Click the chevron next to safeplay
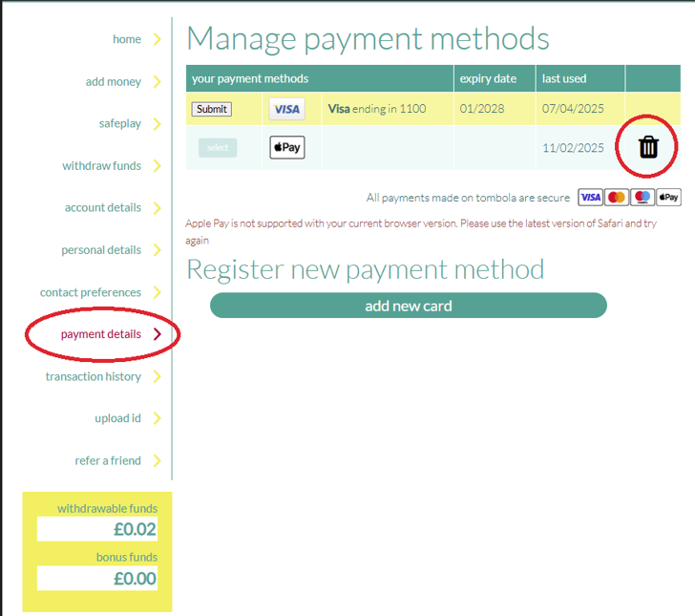 click(x=157, y=124)
